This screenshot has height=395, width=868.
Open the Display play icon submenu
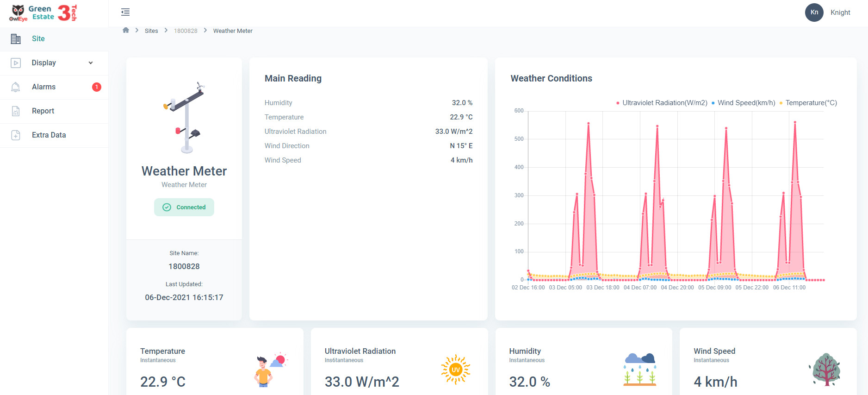16,63
